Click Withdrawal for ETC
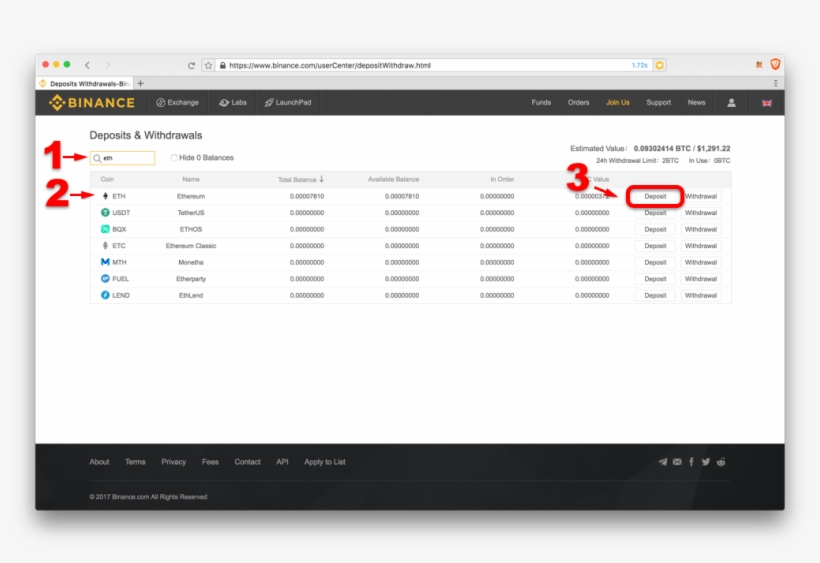Viewport: 820px width, 563px height. (x=700, y=246)
